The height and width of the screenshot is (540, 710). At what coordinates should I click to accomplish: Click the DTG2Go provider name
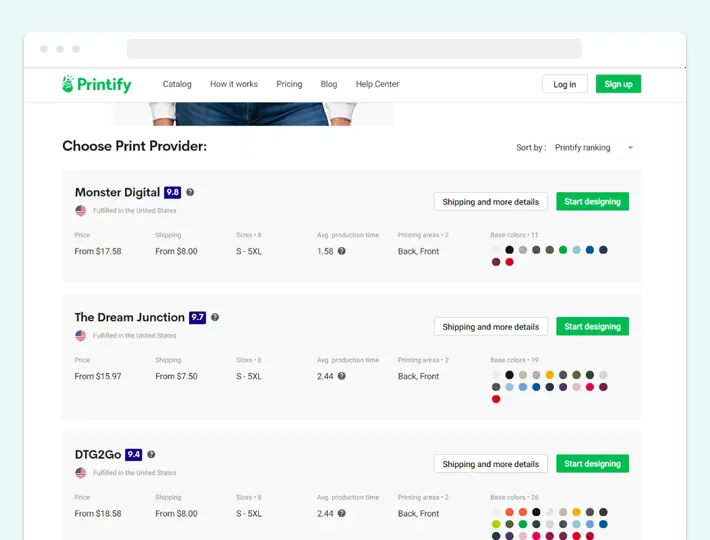click(x=98, y=454)
